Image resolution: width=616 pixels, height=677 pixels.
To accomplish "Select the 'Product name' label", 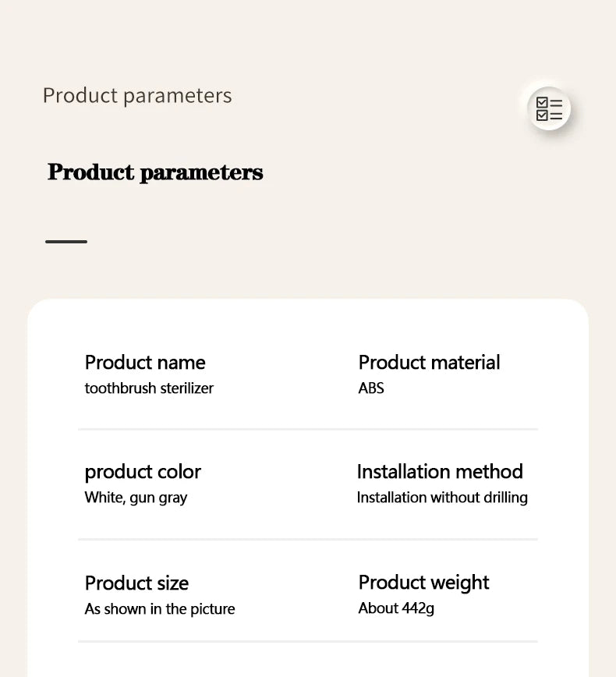I will pyautogui.click(x=145, y=362).
